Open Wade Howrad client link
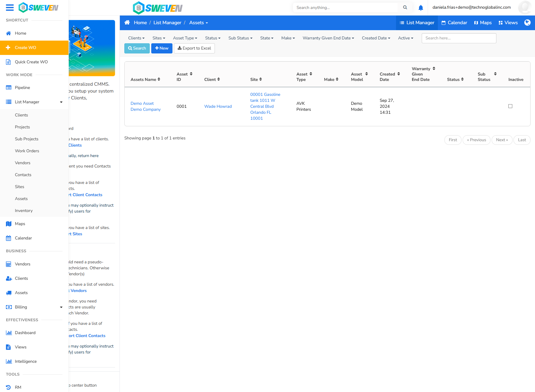This screenshot has width=535, height=392. coord(218,107)
